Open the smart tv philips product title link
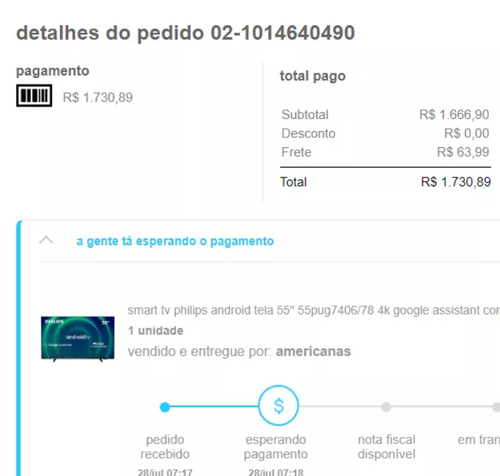This screenshot has height=476, width=500. [x=314, y=310]
